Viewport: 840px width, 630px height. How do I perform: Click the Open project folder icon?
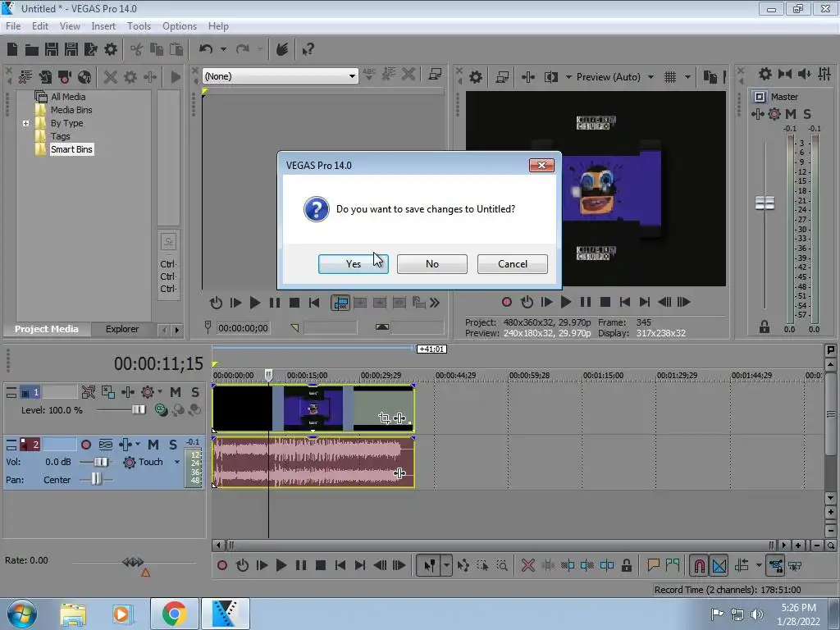tap(32, 50)
